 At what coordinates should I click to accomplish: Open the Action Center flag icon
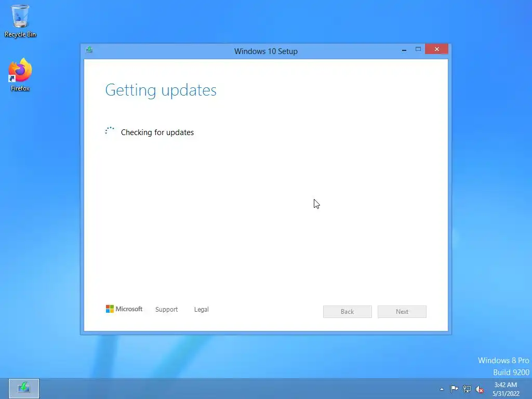point(454,389)
